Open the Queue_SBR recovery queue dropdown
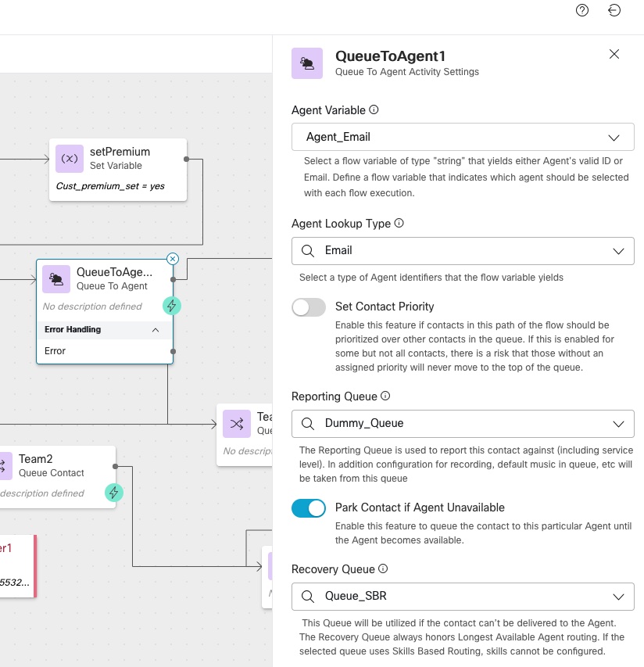644x667 pixels. pos(463,597)
